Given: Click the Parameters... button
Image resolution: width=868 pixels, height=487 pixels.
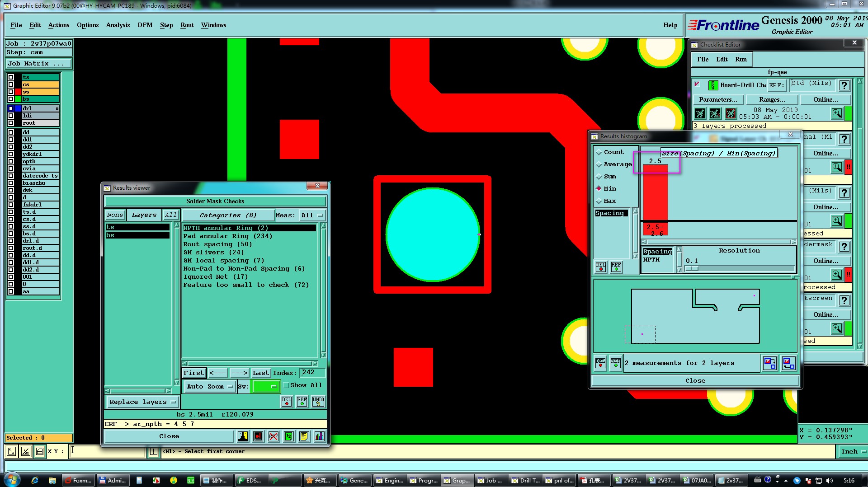Looking at the screenshot, I should tap(718, 99).
